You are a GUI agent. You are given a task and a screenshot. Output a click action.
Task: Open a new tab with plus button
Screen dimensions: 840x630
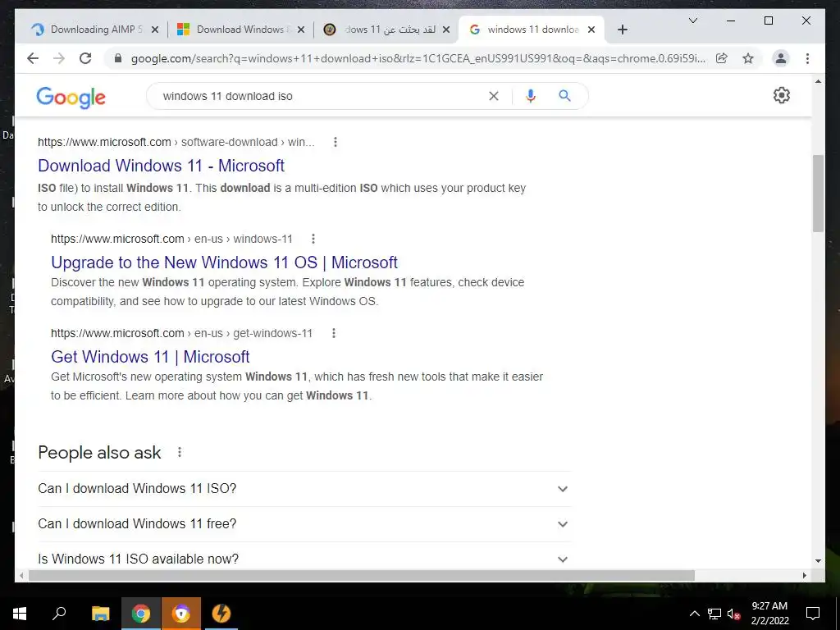coord(622,30)
